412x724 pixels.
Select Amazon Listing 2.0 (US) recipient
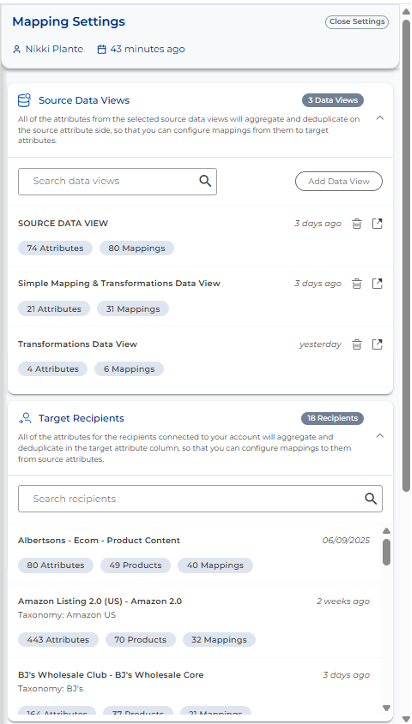[194, 621]
